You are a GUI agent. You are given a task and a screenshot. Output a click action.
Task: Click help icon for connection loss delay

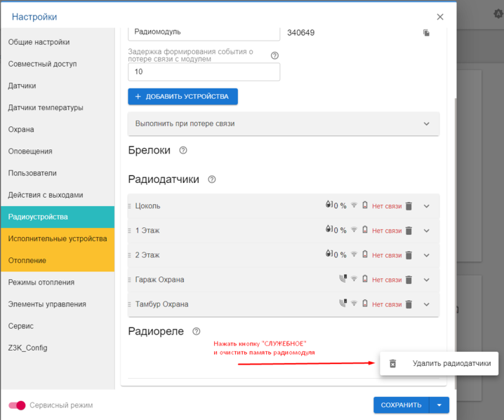(274, 55)
